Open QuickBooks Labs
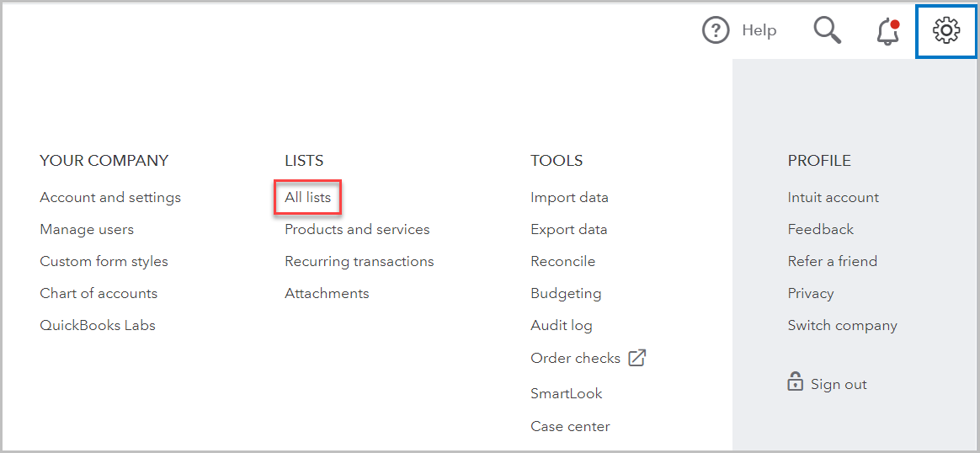Image resolution: width=980 pixels, height=453 pixels. [x=98, y=325]
